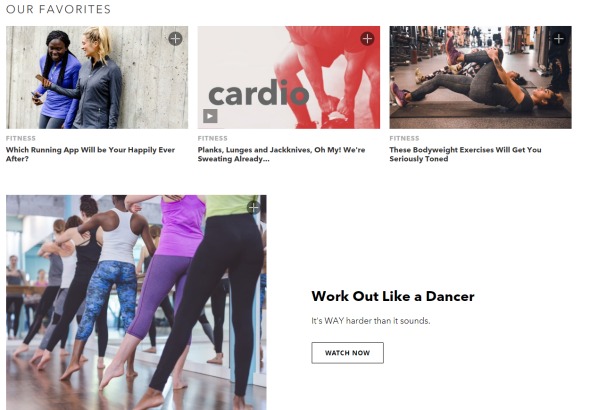Play the cardio video via play icon
This screenshot has width=590, height=410.
[x=210, y=116]
